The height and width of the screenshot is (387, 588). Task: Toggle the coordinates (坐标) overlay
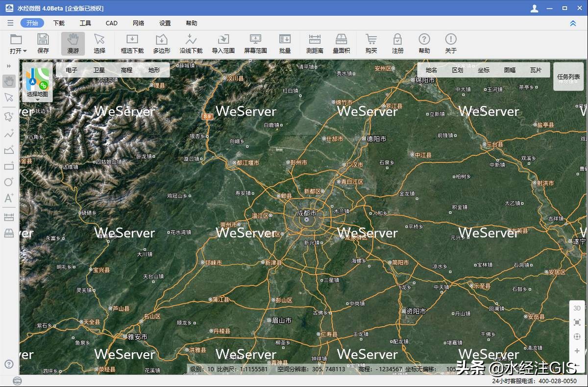[484, 70]
